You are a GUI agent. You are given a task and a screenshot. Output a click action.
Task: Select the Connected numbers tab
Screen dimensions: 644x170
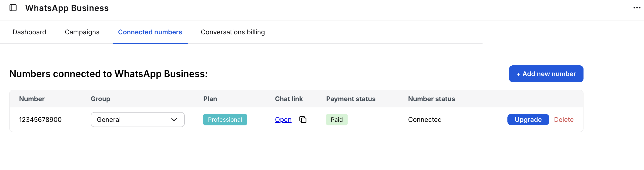tap(150, 32)
